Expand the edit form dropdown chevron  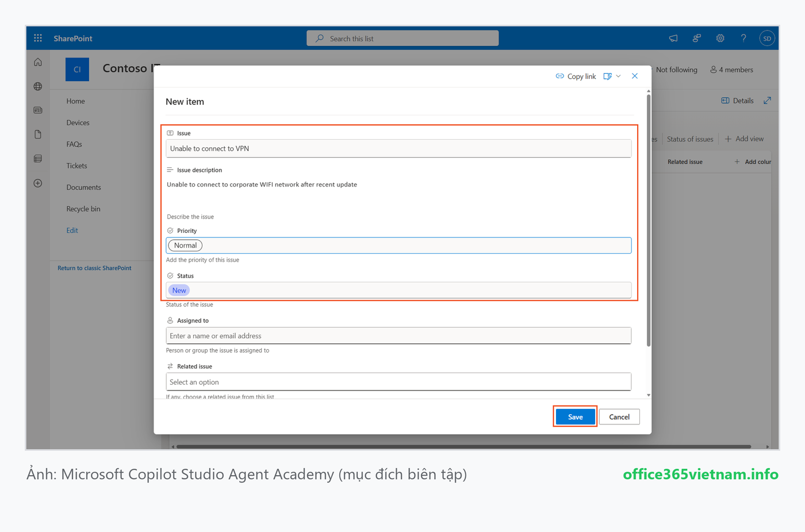618,76
